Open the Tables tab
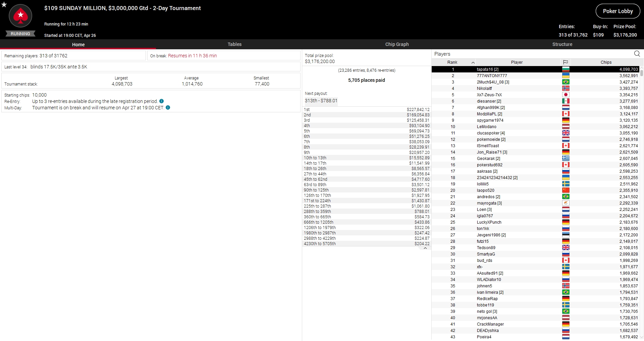 [x=234, y=44]
